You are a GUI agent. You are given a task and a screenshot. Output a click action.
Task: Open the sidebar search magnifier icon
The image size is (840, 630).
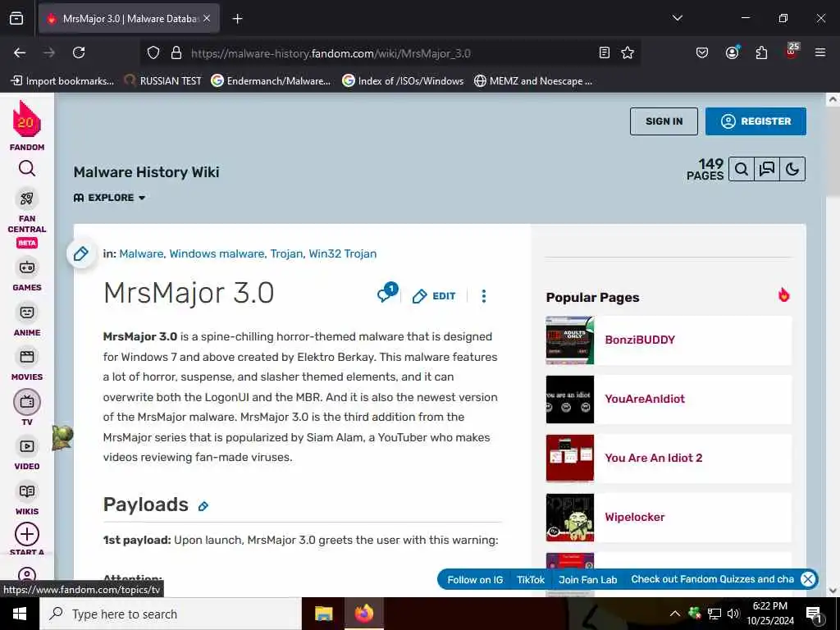point(27,169)
